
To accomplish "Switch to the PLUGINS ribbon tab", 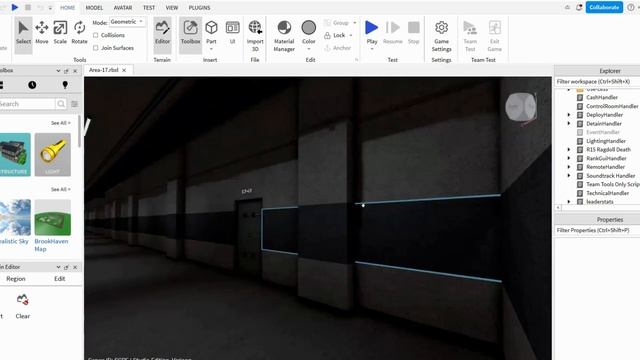I will click(x=199, y=8).
